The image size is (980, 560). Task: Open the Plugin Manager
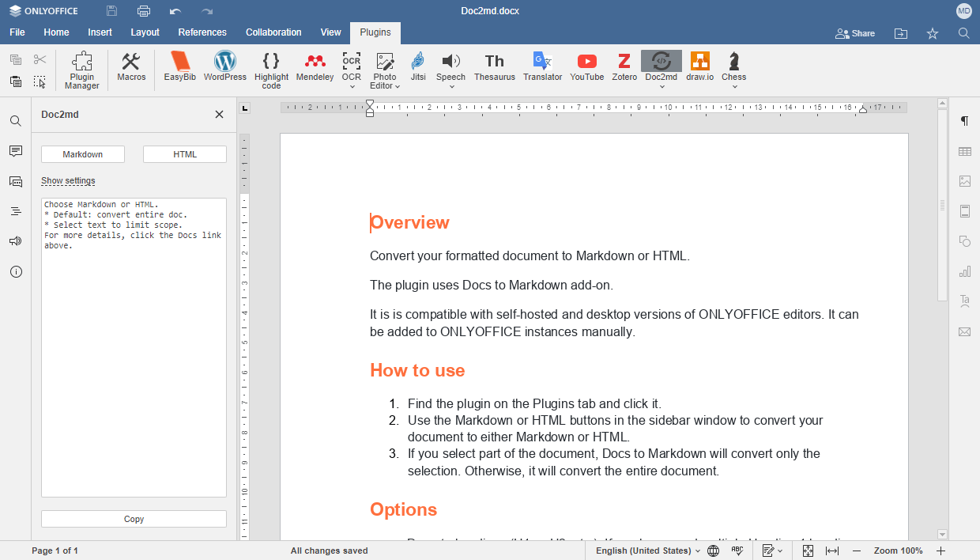tap(82, 70)
